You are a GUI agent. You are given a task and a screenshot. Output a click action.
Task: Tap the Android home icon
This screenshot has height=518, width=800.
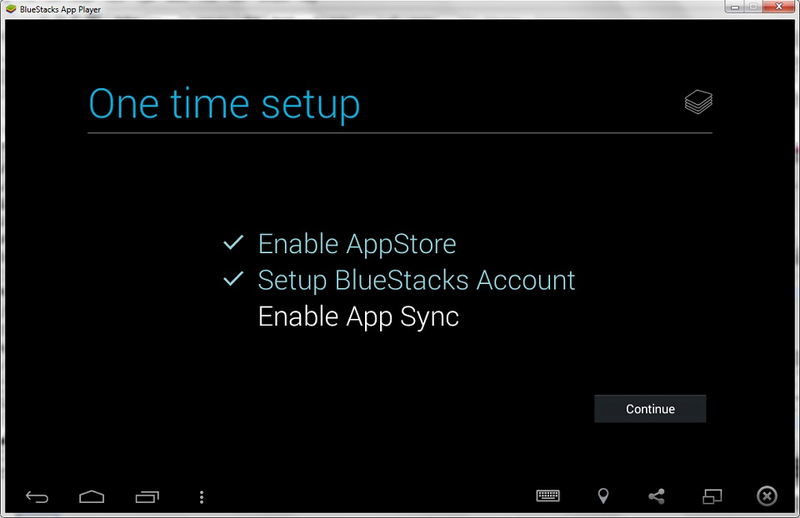[92, 497]
